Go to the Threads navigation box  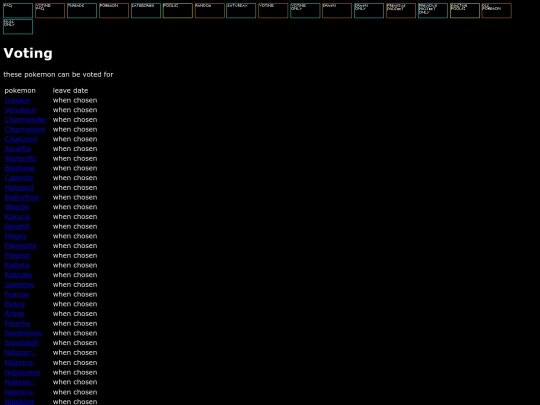tap(82, 11)
